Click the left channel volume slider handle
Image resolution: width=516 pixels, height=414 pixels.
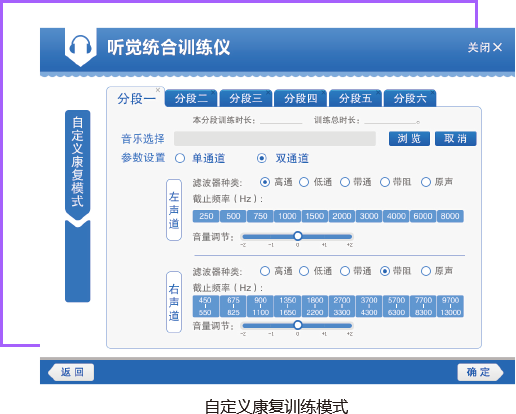(298, 236)
